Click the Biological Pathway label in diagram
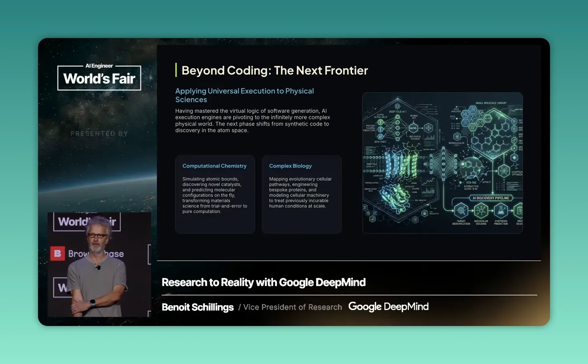 415,138
